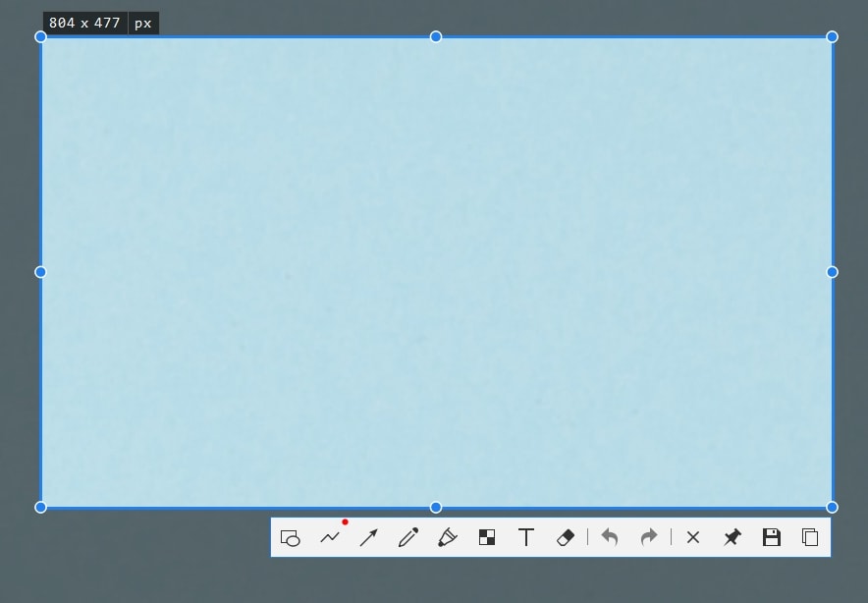Click the bottom-center selection handle
Screen dimensions: 868x603
coord(436,507)
